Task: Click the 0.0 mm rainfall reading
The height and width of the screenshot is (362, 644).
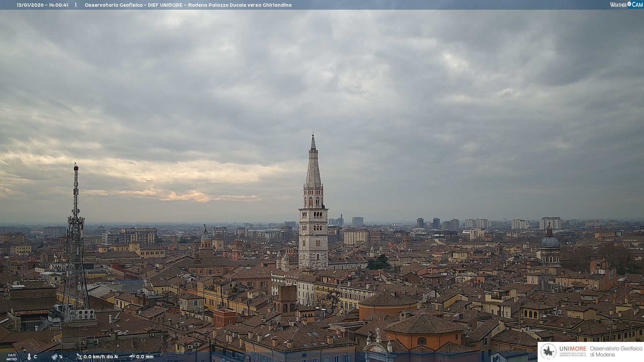Action: [x=145, y=357]
